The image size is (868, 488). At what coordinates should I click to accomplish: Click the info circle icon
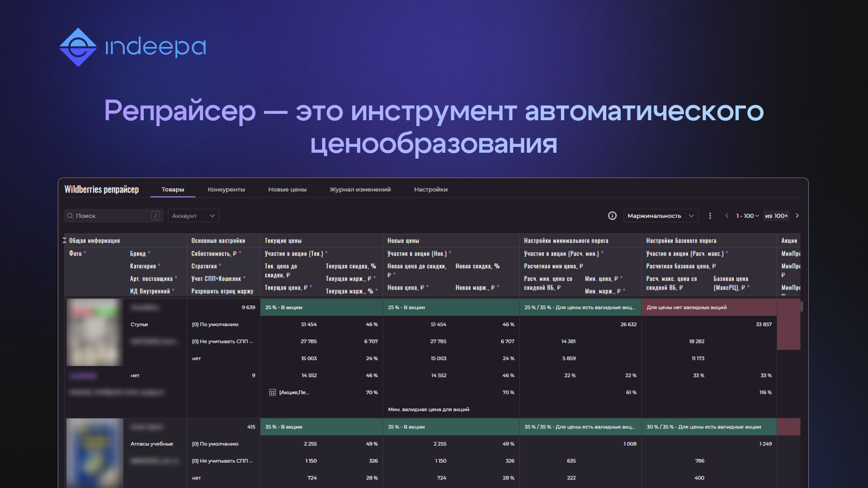(612, 216)
